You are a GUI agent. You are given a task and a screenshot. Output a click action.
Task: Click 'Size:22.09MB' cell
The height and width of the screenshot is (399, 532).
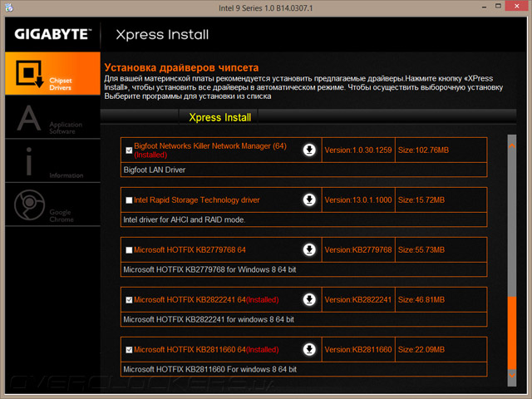pyautogui.click(x=441, y=349)
